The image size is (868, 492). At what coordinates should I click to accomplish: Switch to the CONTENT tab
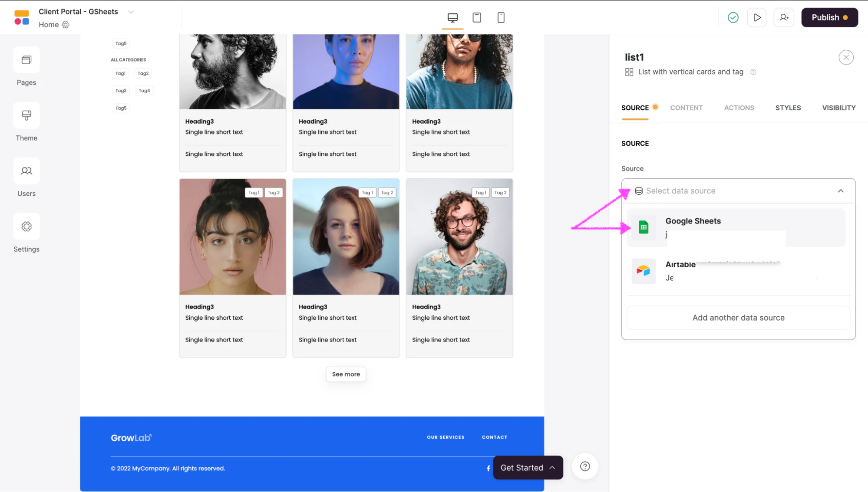[x=686, y=108]
